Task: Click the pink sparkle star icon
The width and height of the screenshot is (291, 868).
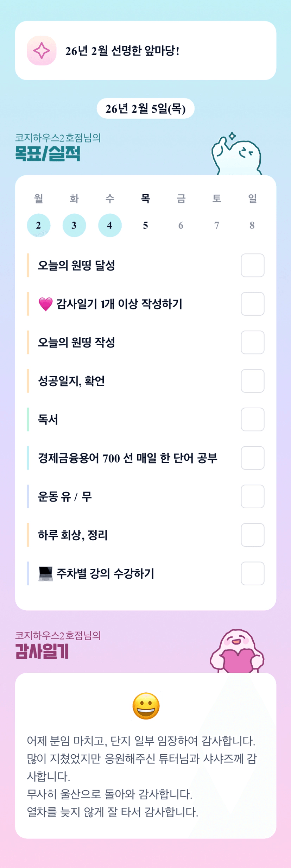Action: pyautogui.click(x=42, y=51)
